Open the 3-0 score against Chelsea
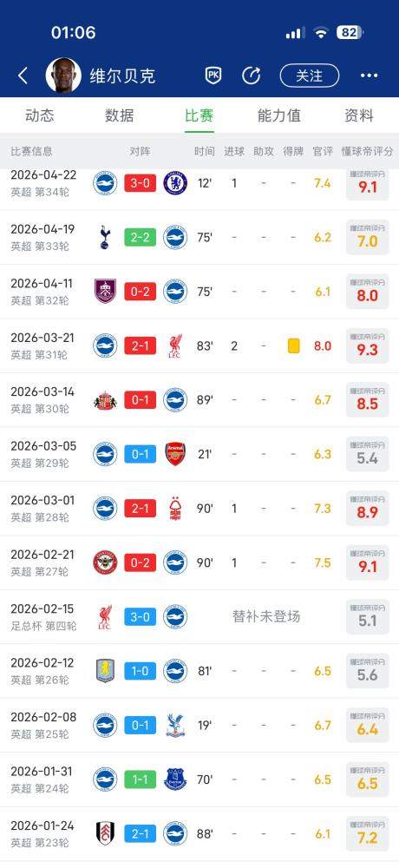 (x=140, y=183)
